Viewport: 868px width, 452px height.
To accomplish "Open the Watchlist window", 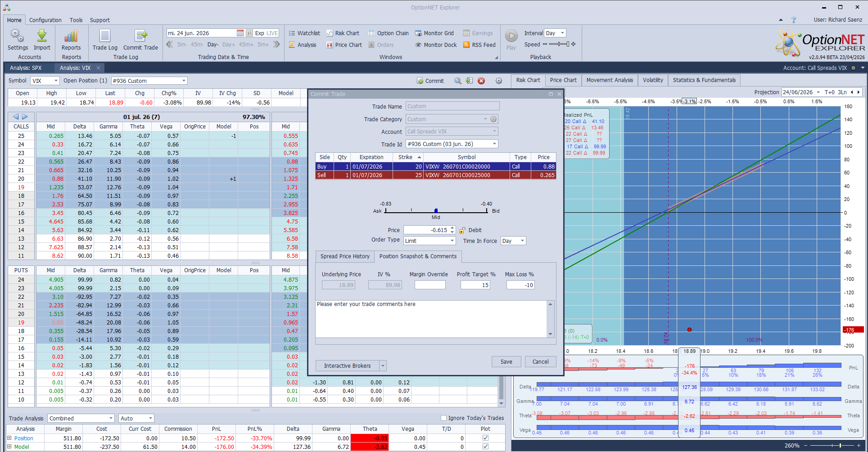I will pos(304,33).
